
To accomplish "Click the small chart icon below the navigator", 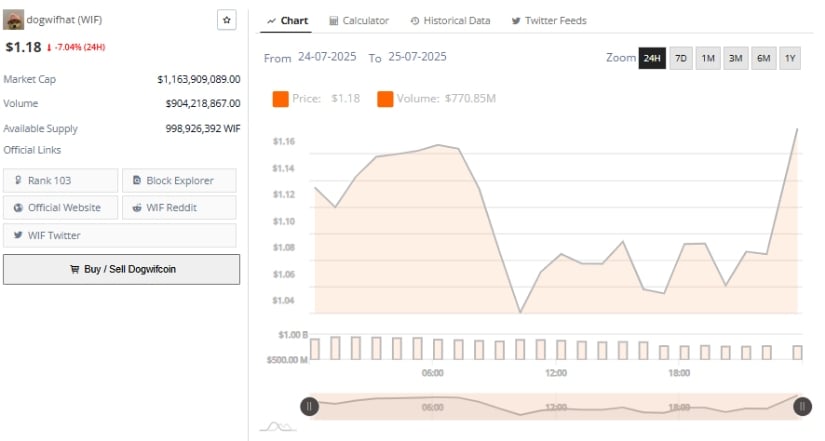I will pos(278,427).
